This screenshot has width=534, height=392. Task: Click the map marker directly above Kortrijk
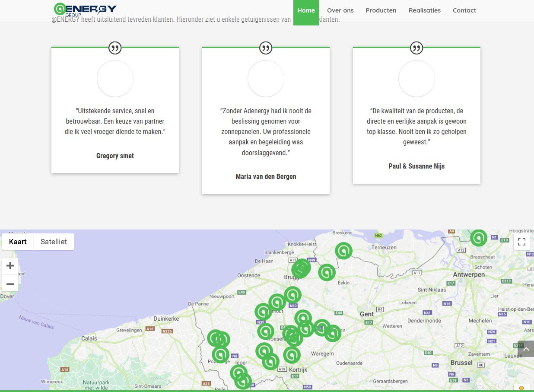[292, 355]
